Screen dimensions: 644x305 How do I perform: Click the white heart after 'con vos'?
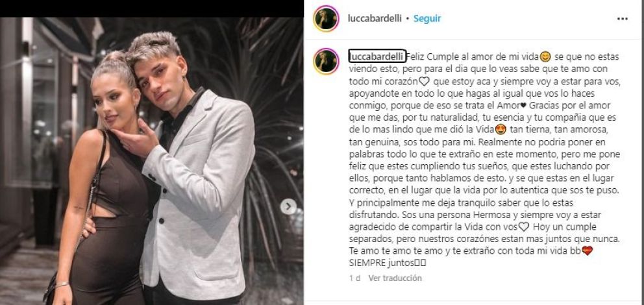523,226
